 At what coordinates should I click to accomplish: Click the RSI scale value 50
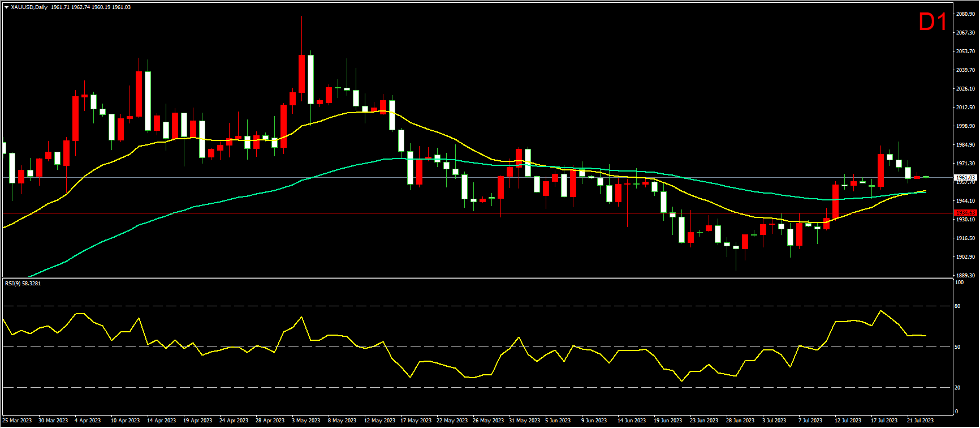(958, 347)
